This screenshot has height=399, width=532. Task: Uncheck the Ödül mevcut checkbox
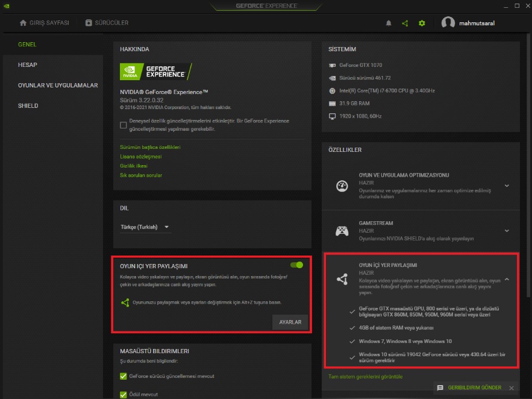(124, 394)
